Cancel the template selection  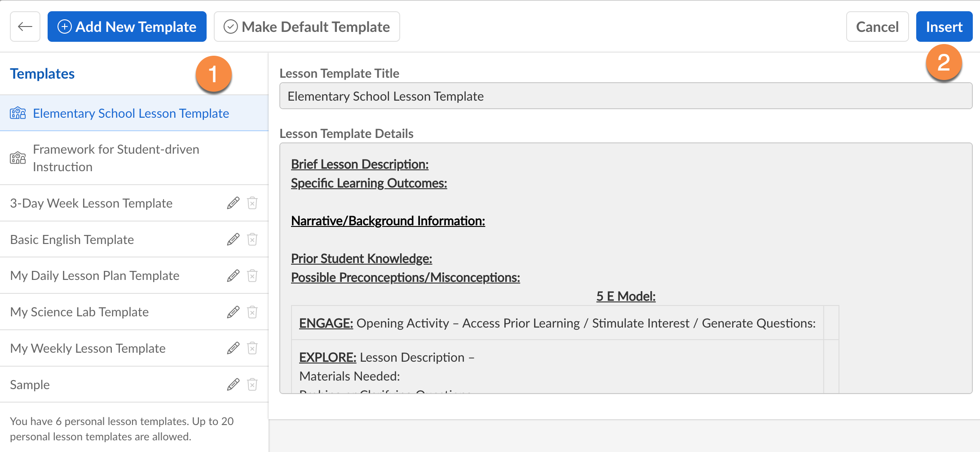[x=877, y=27]
